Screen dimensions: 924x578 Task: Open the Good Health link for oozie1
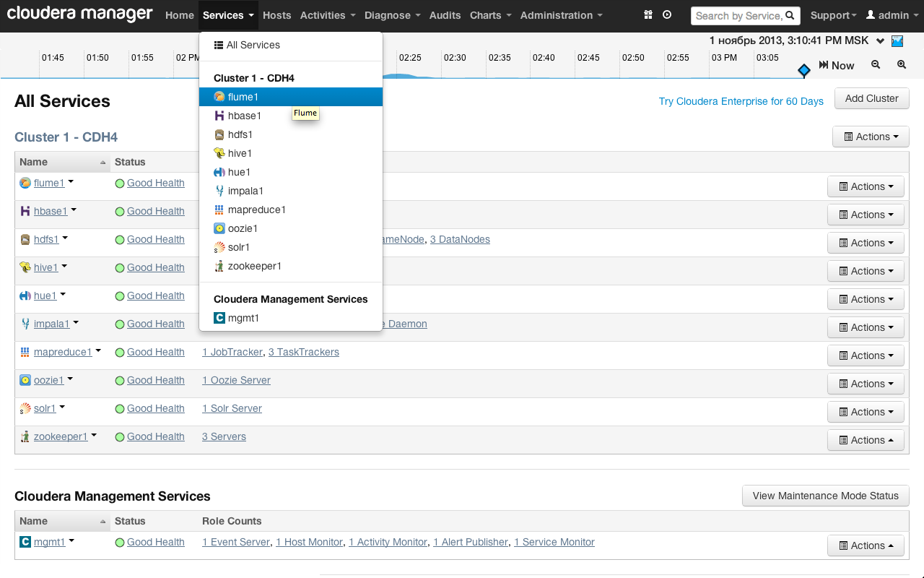pyautogui.click(x=156, y=380)
